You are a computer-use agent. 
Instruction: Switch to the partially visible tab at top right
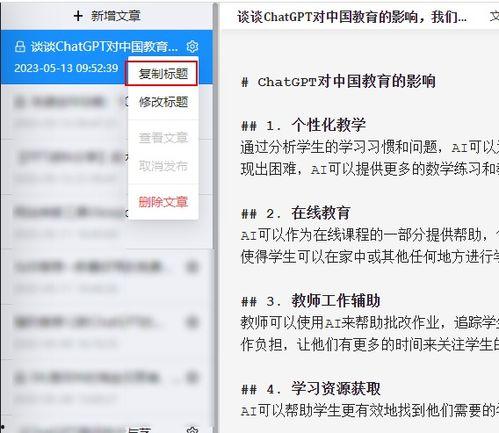[494, 17]
